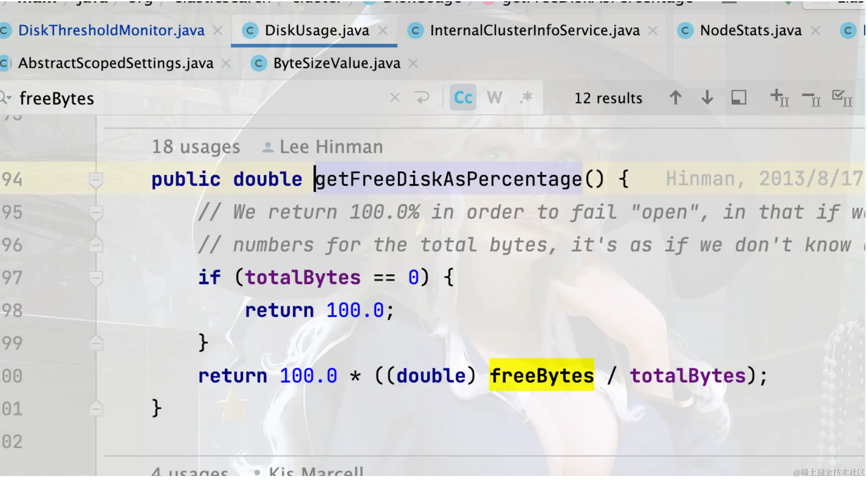Click the InternalClusterInfoService.java class icon

[x=415, y=31]
